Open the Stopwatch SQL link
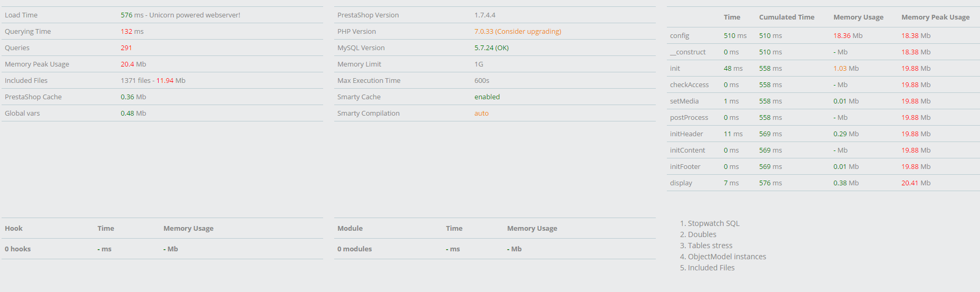Image resolution: width=980 pixels, height=292 pixels. (x=713, y=223)
